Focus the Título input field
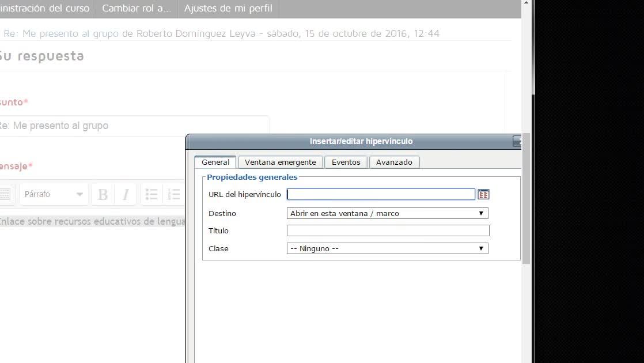 click(x=388, y=231)
